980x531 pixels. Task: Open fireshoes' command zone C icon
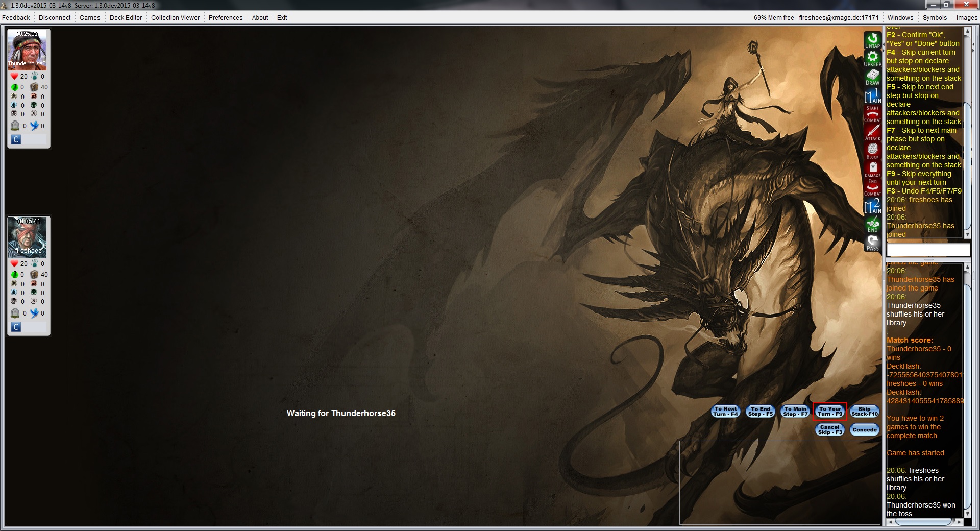(16, 327)
